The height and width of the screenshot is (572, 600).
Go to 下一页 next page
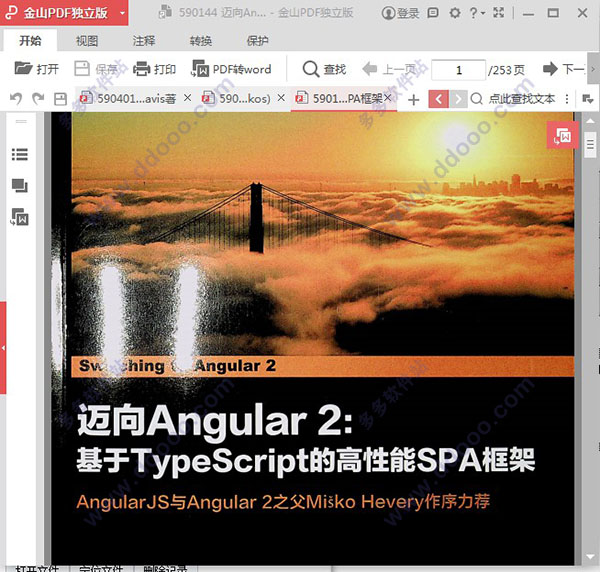click(563, 69)
